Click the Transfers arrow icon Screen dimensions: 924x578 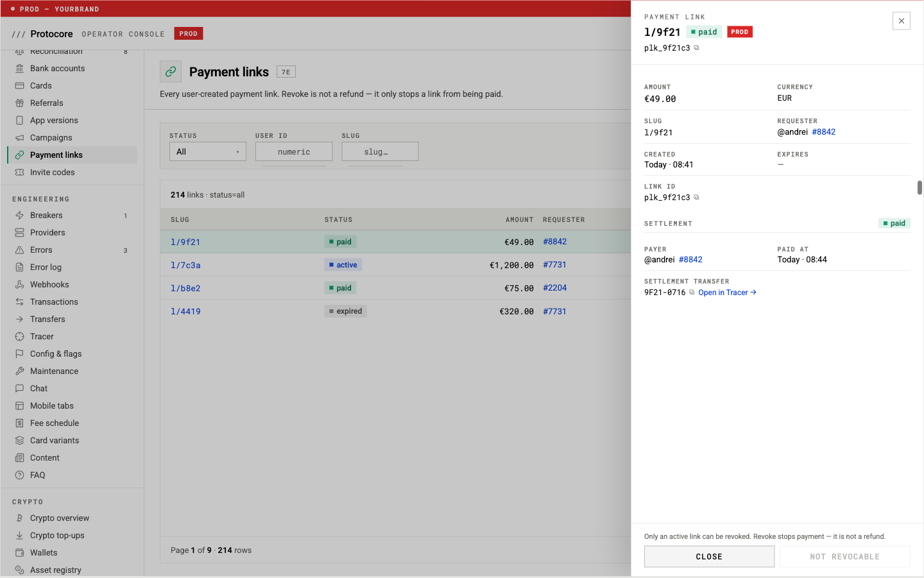19,319
